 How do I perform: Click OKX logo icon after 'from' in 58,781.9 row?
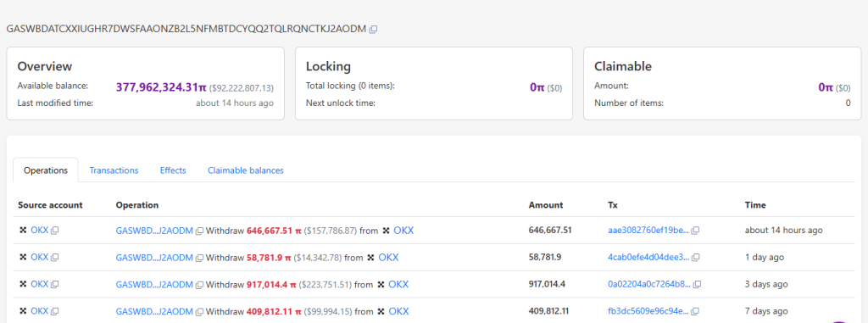coord(370,257)
